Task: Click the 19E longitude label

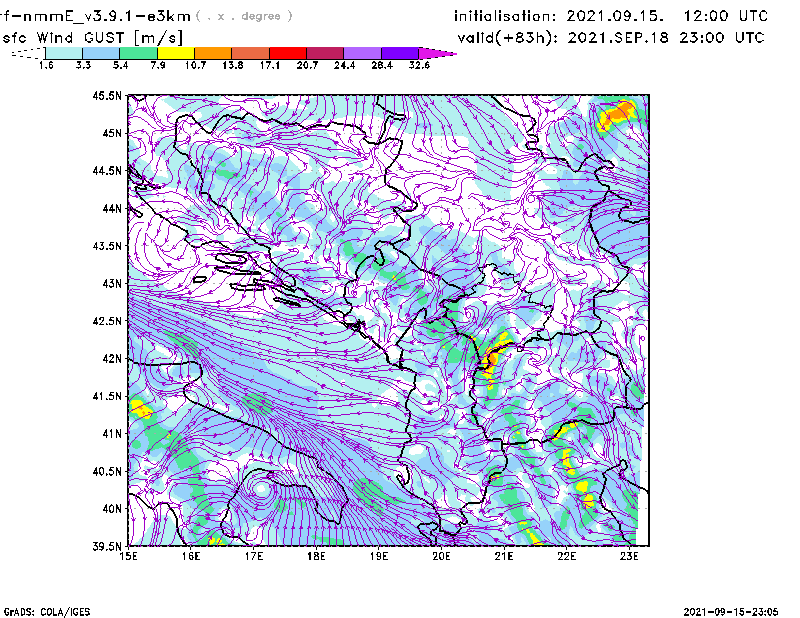Action: [x=379, y=556]
